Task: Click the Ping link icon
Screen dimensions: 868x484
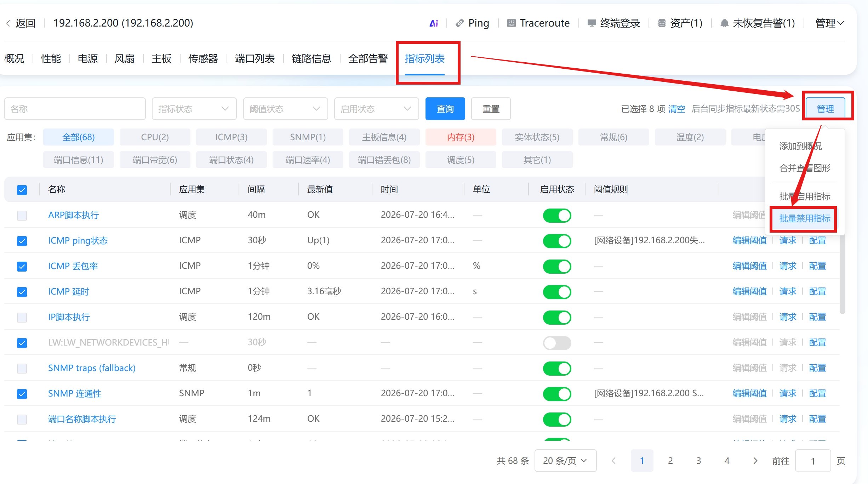Action: pyautogui.click(x=459, y=23)
